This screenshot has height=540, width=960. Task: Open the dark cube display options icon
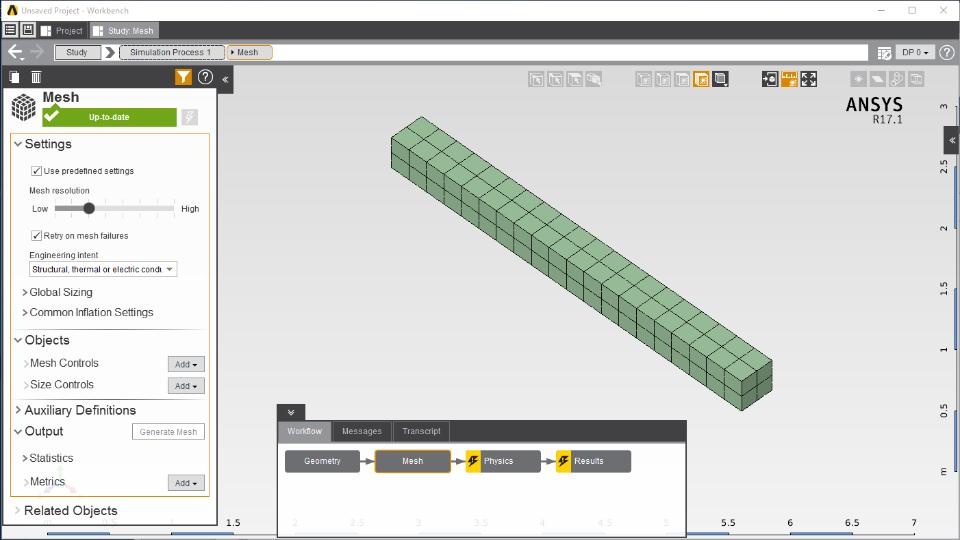coord(721,79)
